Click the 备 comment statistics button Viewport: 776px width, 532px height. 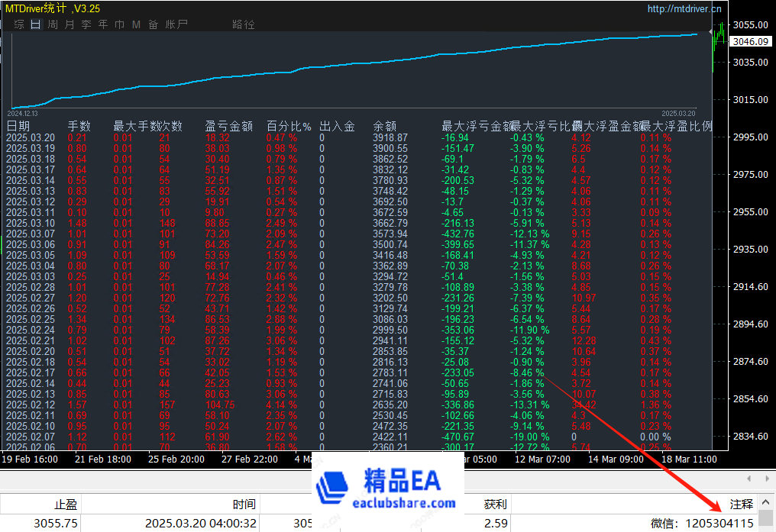154,24
